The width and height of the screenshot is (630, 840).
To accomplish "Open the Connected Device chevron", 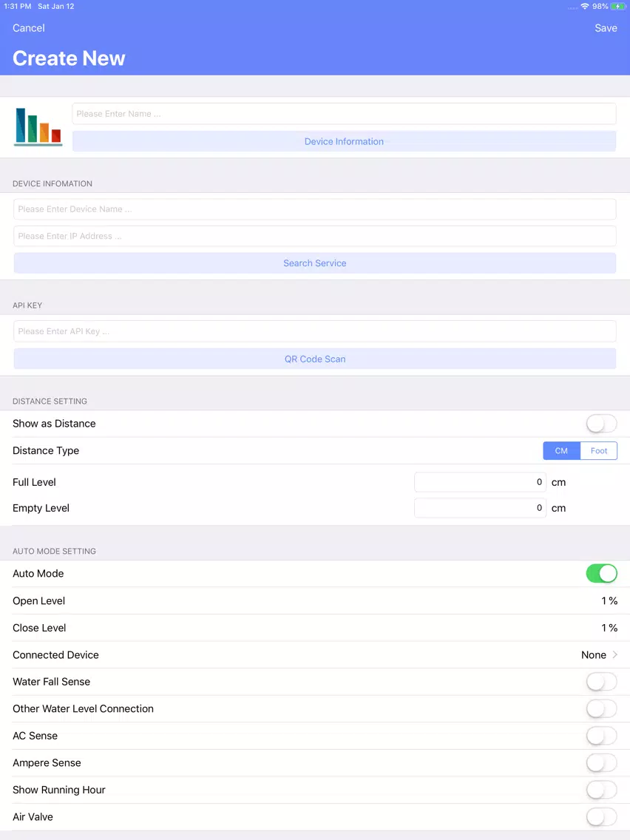I will tap(615, 654).
